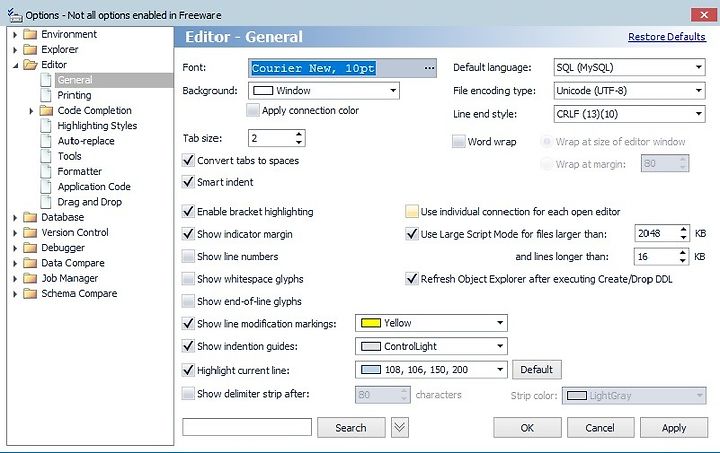
Task: Open Auto-replace settings page
Action: (x=86, y=141)
